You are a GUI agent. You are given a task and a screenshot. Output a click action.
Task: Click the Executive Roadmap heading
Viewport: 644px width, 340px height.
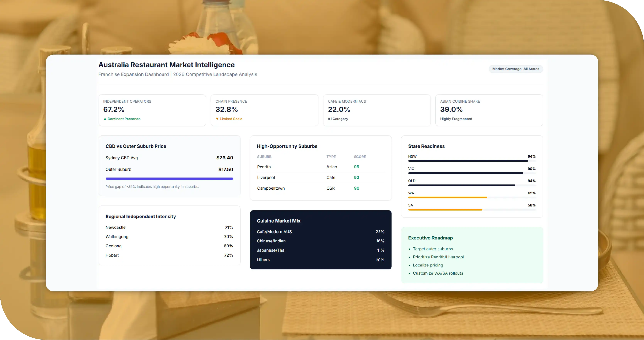(430, 238)
